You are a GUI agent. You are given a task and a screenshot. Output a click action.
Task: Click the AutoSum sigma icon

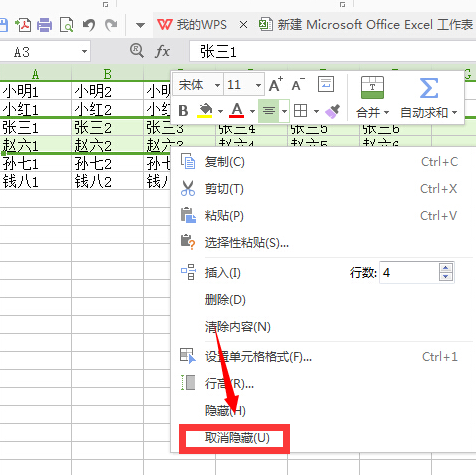coord(429,88)
